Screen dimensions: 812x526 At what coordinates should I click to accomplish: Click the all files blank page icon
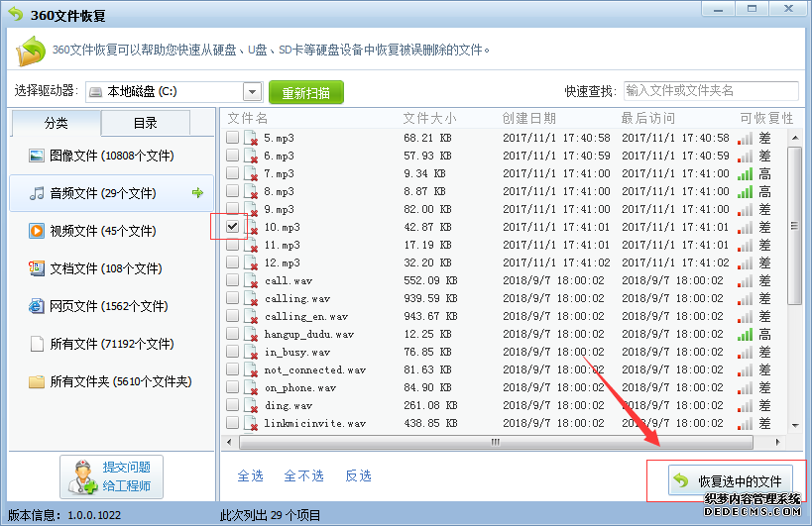(x=37, y=344)
